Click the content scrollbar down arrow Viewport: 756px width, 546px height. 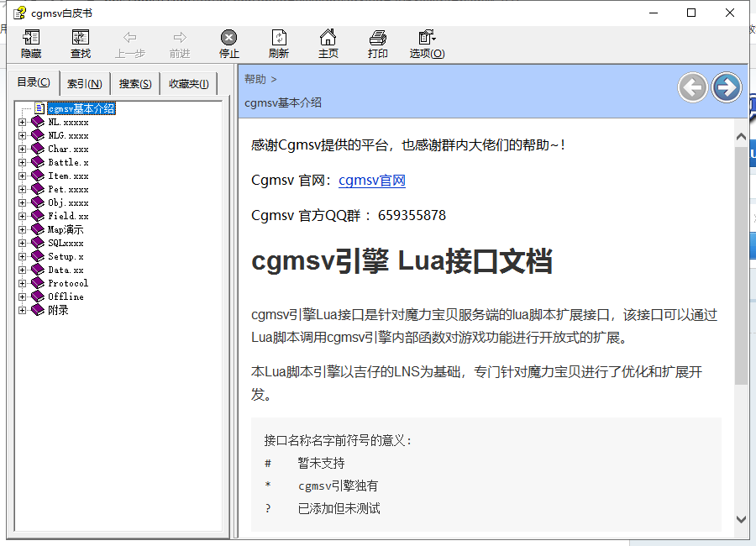tap(741, 519)
